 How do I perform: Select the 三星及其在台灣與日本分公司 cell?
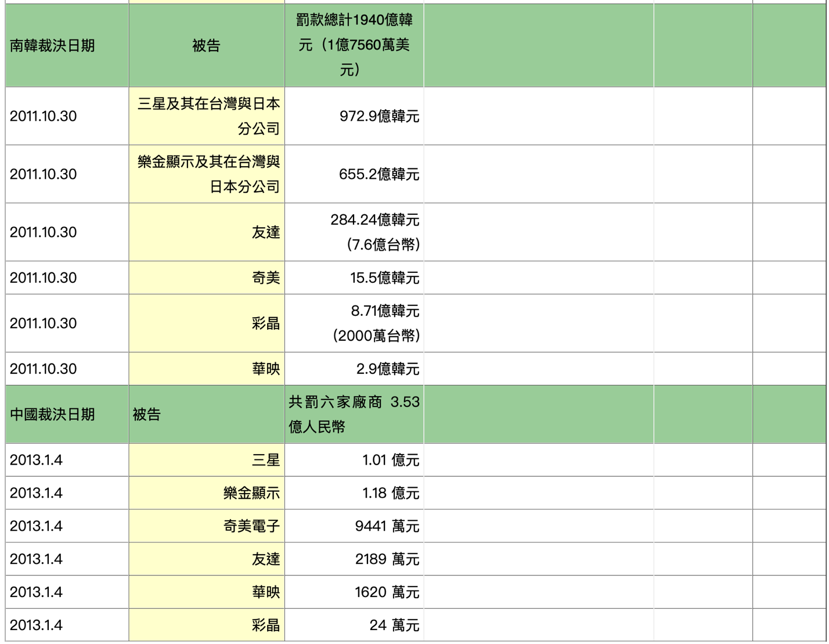207,116
